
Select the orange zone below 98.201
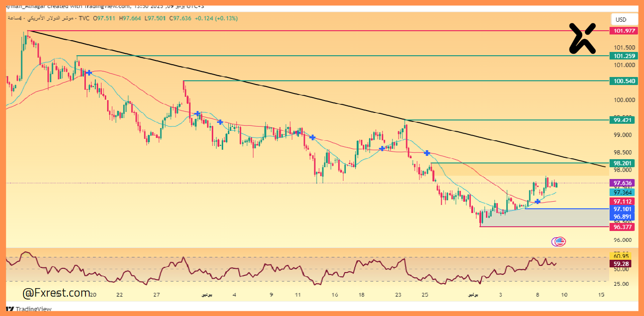tap(519, 170)
